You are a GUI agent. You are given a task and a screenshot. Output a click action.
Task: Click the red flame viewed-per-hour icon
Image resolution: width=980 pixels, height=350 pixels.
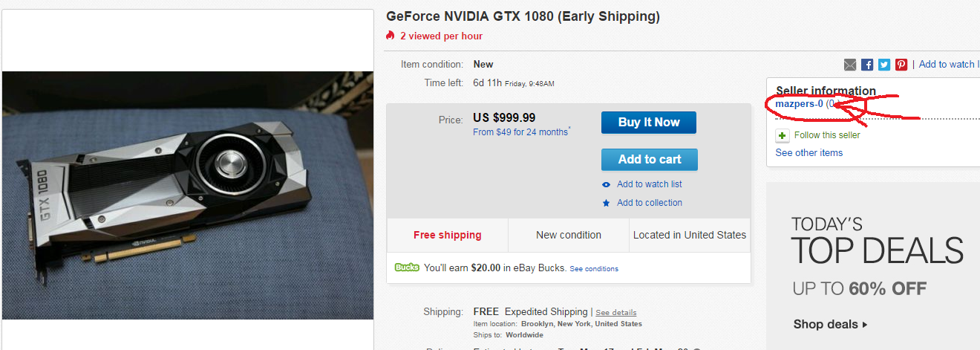tap(391, 36)
